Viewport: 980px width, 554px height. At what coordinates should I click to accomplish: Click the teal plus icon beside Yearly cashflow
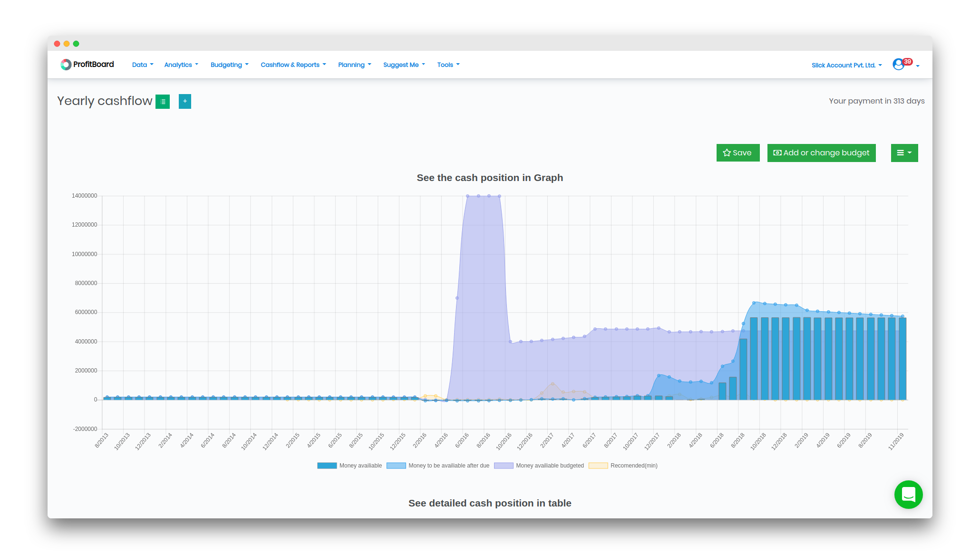(x=185, y=101)
